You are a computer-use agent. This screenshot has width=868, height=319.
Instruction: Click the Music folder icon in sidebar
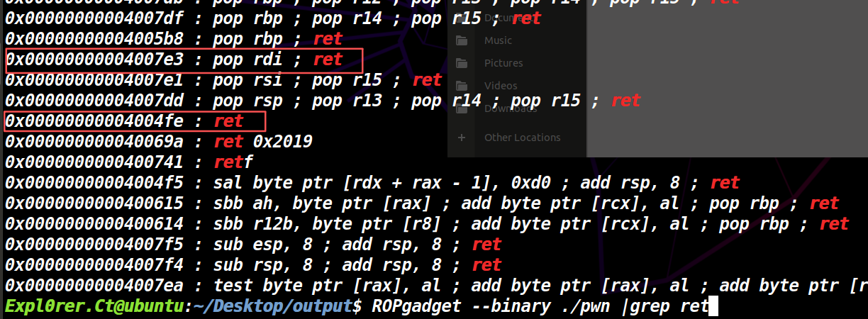(462, 40)
